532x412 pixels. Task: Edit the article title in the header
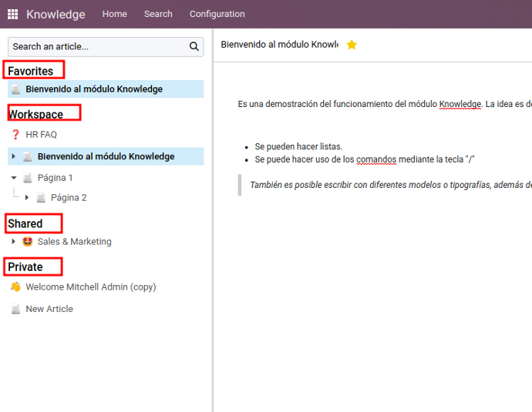pos(280,45)
